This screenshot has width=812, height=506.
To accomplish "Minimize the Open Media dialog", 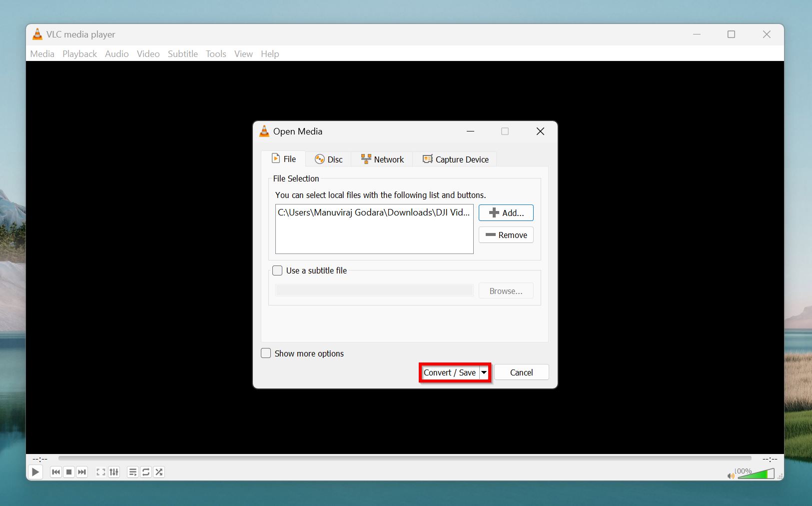I will [x=470, y=131].
